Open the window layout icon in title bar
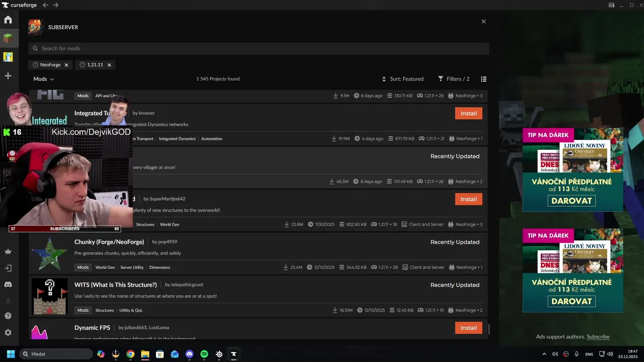This screenshot has height=362, width=644. 611,5
